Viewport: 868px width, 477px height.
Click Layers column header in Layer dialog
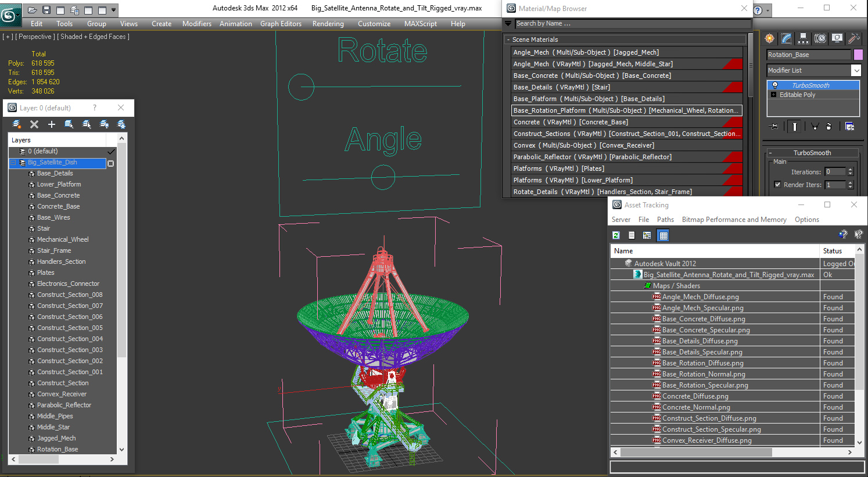[57, 140]
